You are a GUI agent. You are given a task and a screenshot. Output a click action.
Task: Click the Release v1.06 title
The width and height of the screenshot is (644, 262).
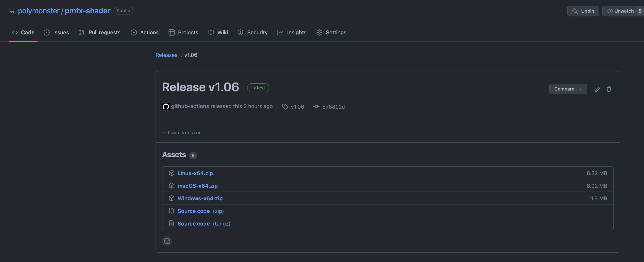(x=200, y=87)
